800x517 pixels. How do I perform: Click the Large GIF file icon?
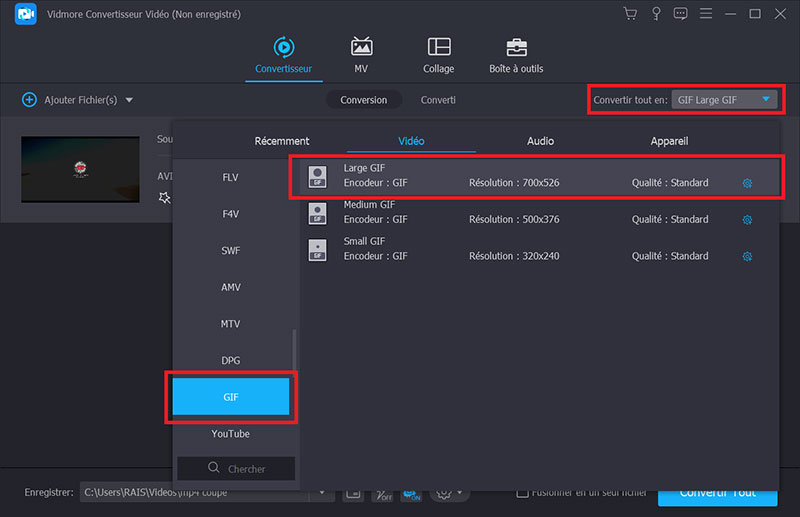317,177
